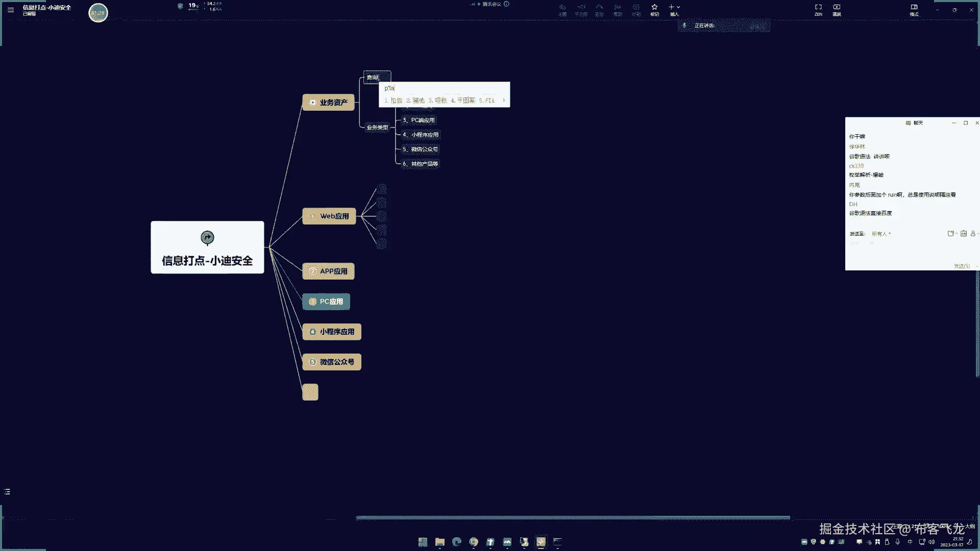The height and width of the screenshot is (551, 980).
Task: Click the 发送(S) send button in chat
Action: click(x=962, y=266)
